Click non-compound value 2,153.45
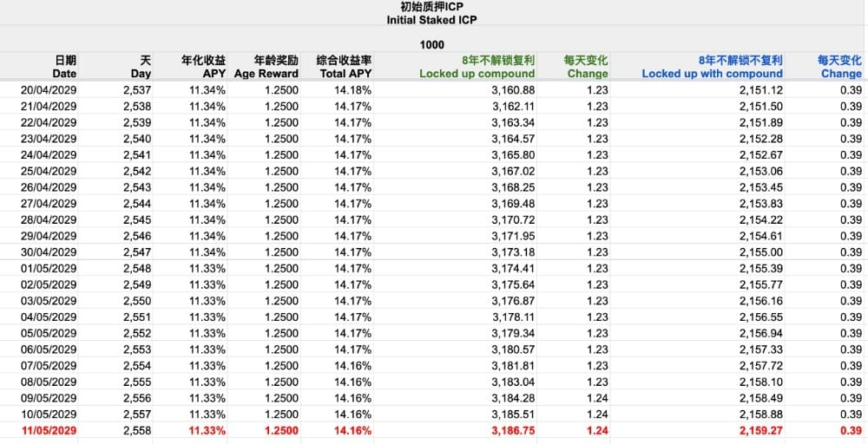Viewport: 868px width, 444px height. [x=762, y=187]
